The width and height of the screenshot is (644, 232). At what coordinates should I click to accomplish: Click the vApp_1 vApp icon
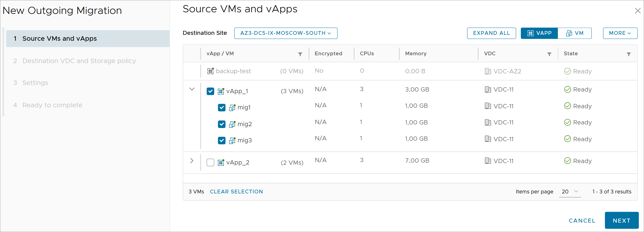221,91
